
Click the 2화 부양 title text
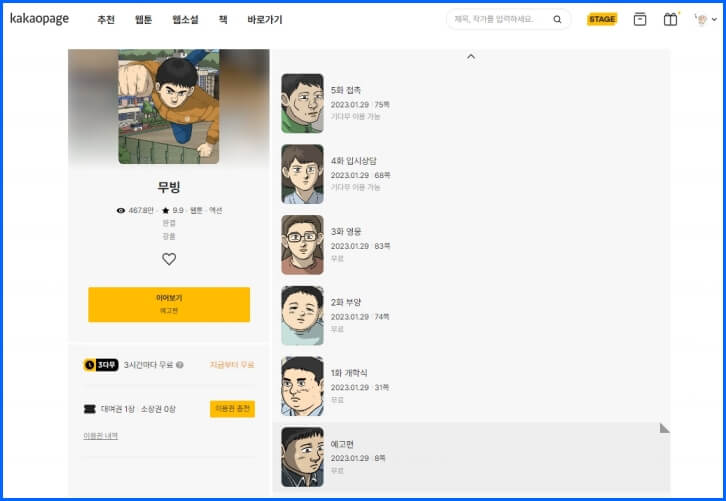click(346, 302)
